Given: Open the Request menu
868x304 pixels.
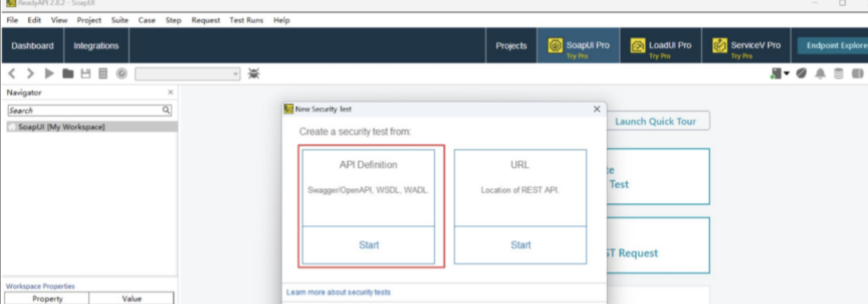Looking at the screenshot, I should pos(206,20).
